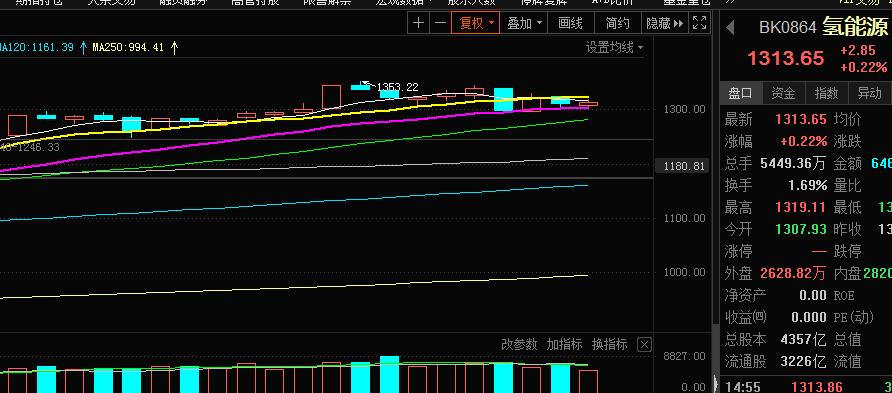Toggle 画线 drawing mode
The width and height of the screenshot is (892, 393).
pos(571,23)
